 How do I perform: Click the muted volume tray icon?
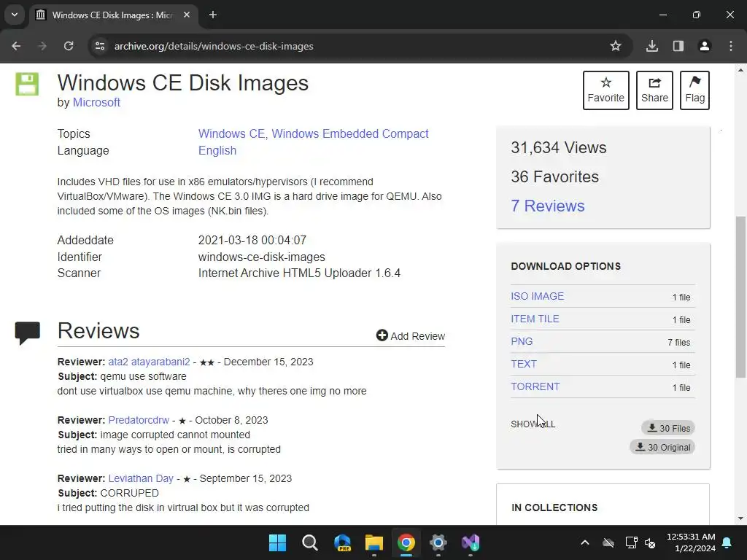(650, 542)
